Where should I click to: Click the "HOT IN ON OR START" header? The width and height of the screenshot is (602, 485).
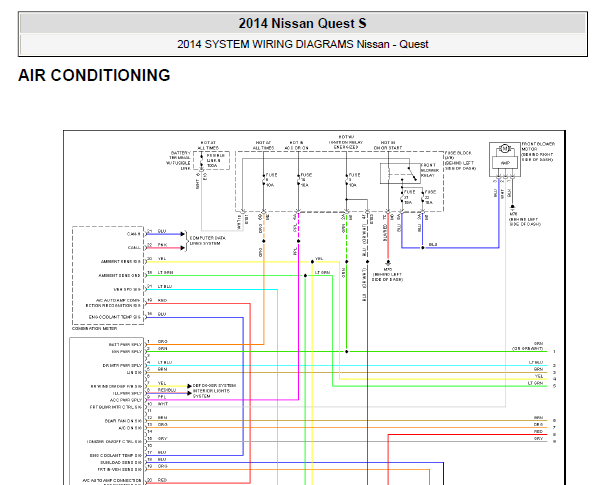(x=388, y=145)
